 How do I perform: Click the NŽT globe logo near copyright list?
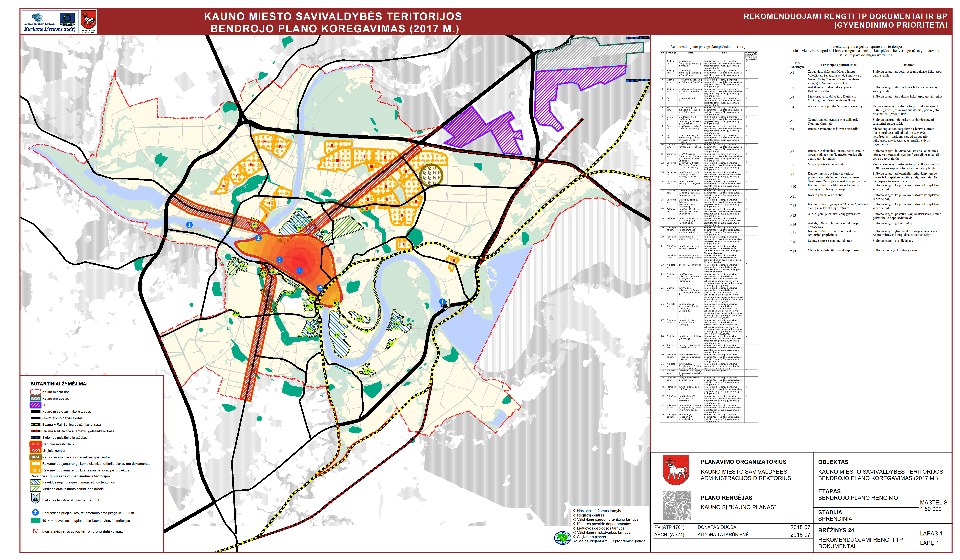[x=562, y=537]
